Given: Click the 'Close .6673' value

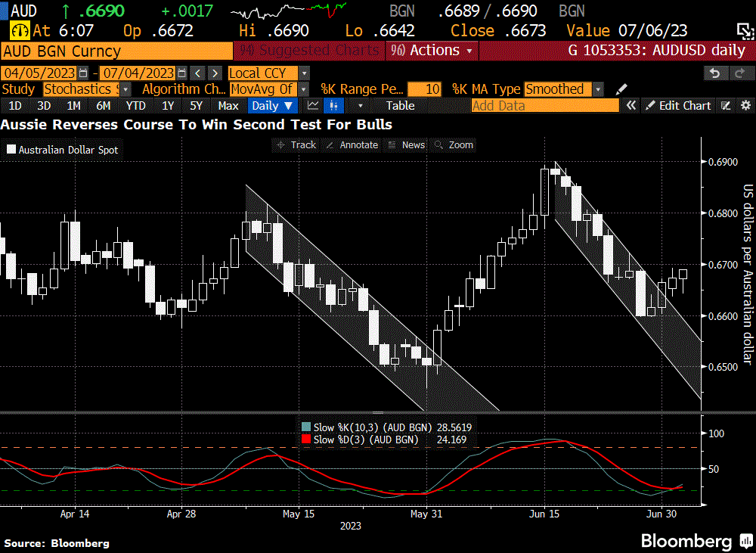Looking at the screenshot, I should pos(498,31).
